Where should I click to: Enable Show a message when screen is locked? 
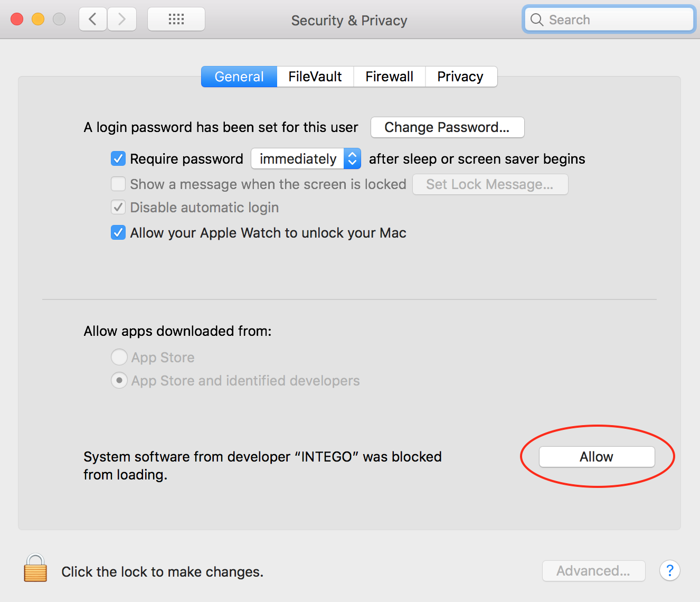[118, 184]
